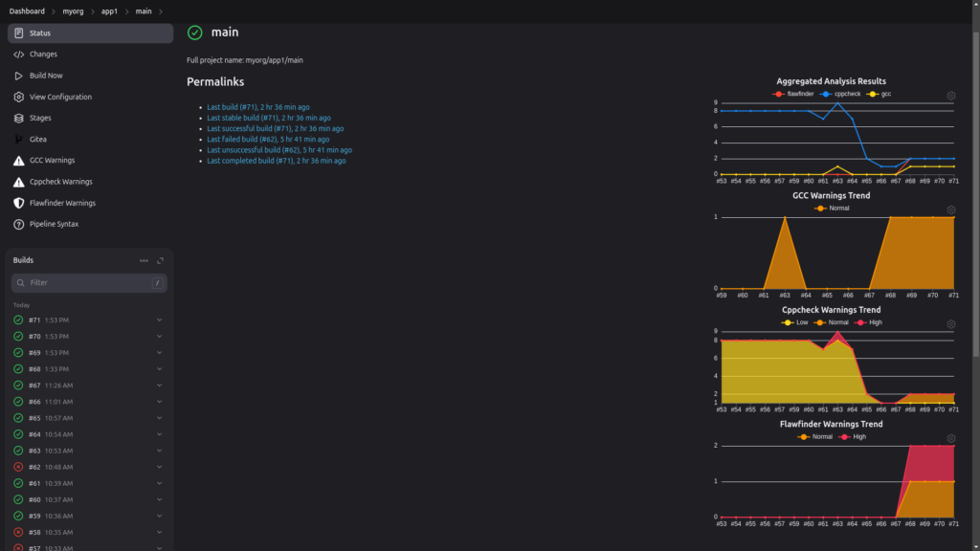Click the failed status icon for build #62
The width and height of the screenshot is (980, 551).
coord(18,467)
